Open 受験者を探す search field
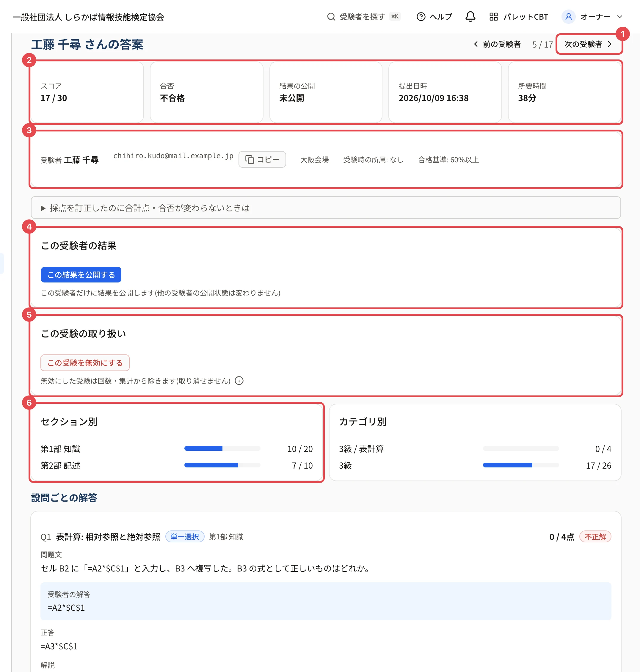Viewport: 640px width, 672px height. (x=364, y=17)
